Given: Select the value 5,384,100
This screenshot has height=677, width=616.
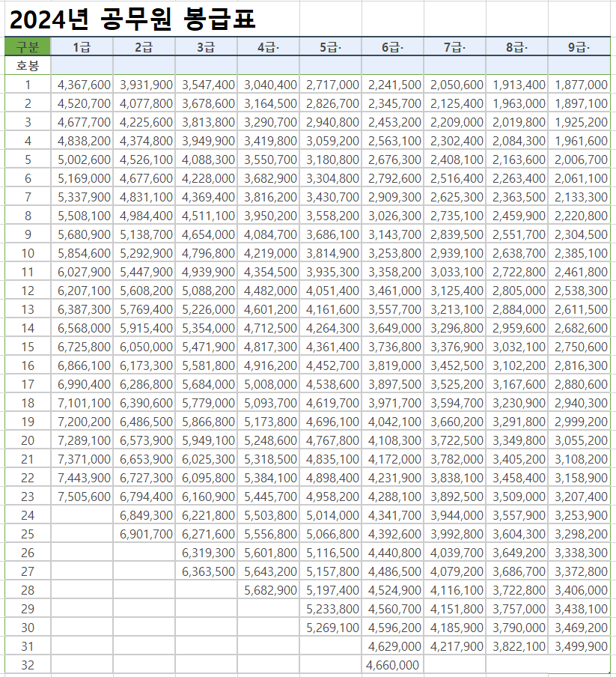Looking at the screenshot, I should point(268,478).
